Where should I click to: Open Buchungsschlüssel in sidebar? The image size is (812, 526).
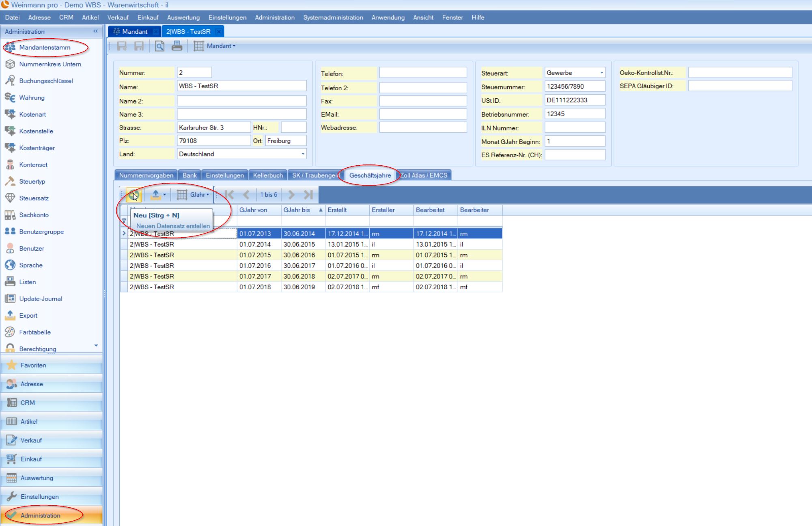tap(46, 81)
